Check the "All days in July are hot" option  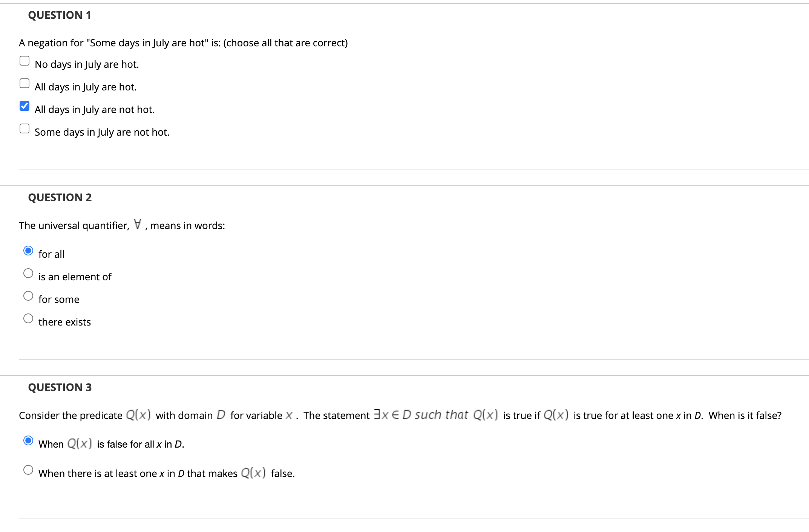[x=24, y=83]
